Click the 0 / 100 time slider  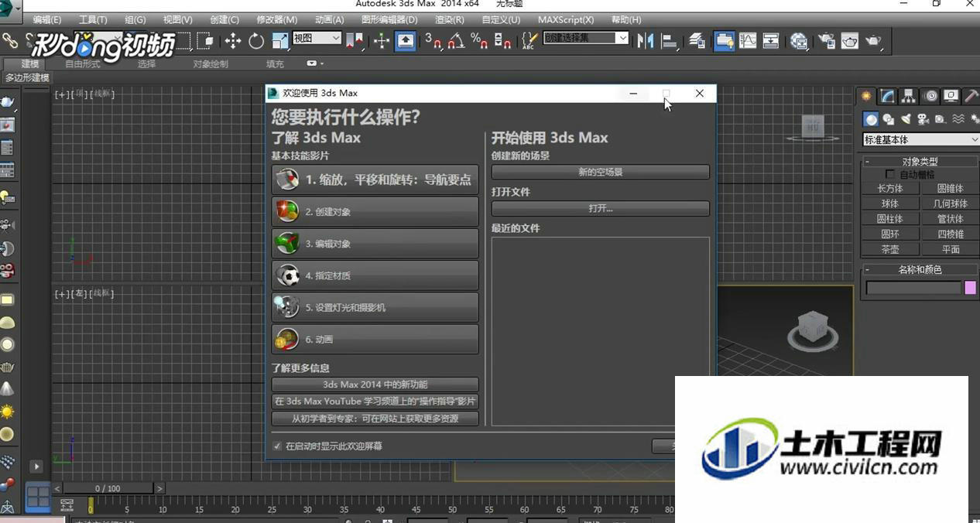point(108,488)
